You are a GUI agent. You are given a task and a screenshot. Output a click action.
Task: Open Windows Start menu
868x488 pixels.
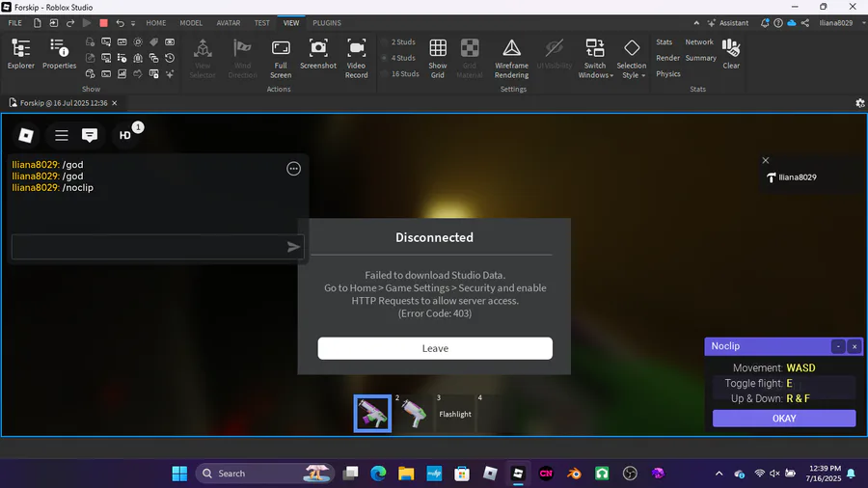pos(179,474)
